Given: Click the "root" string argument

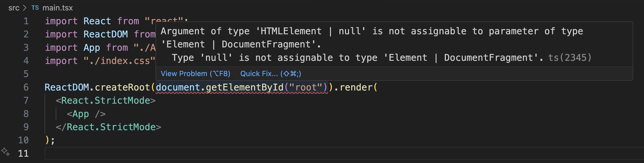Looking at the screenshot, I should (x=306, y=87).
